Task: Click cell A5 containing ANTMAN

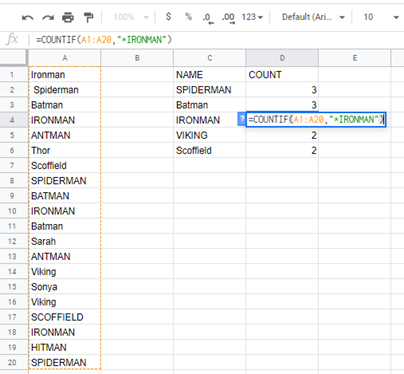Action: pos(65,135)
